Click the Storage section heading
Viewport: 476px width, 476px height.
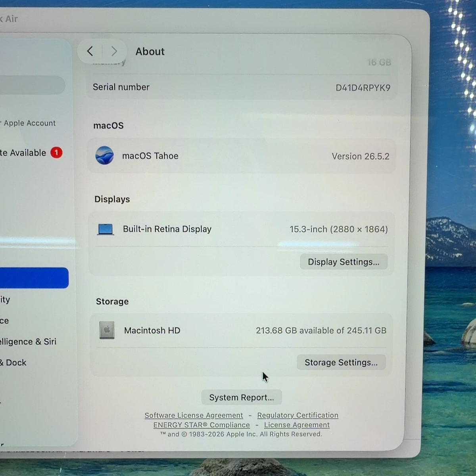tap(112, 301)
